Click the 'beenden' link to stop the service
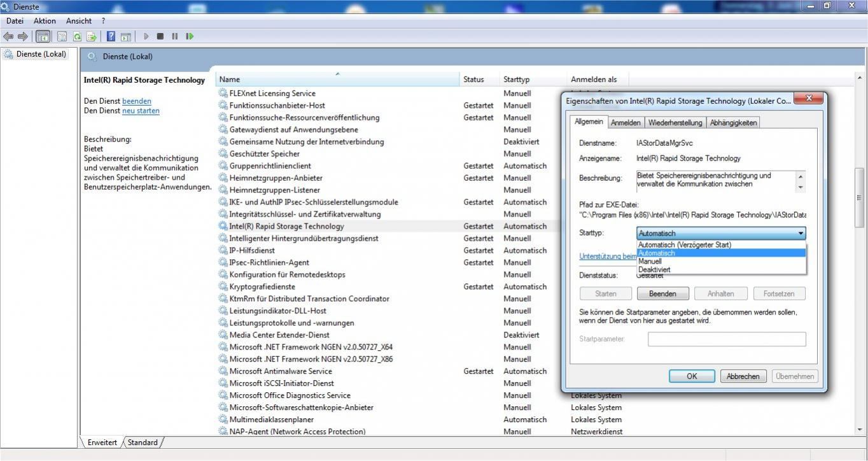This screenshot has height=461, width=868. (137, 101)
